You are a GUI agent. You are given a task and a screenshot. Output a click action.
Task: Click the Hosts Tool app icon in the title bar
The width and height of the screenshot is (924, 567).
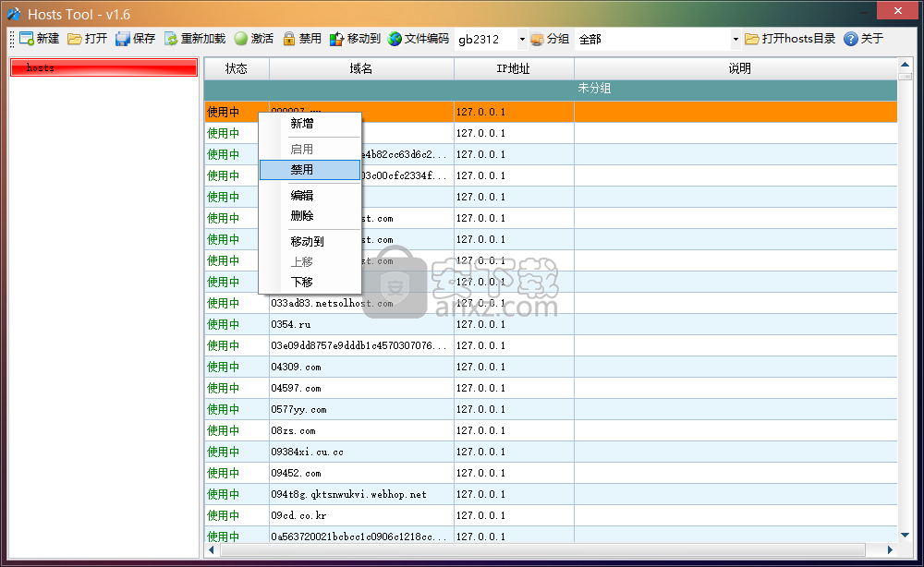14,14
